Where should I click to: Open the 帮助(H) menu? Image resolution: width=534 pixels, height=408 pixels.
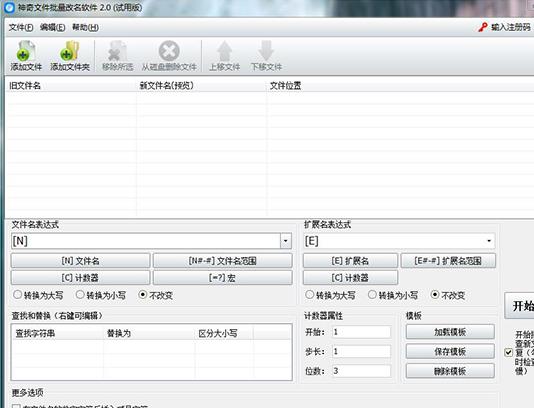pyautogui.click(x=85, y=27)
